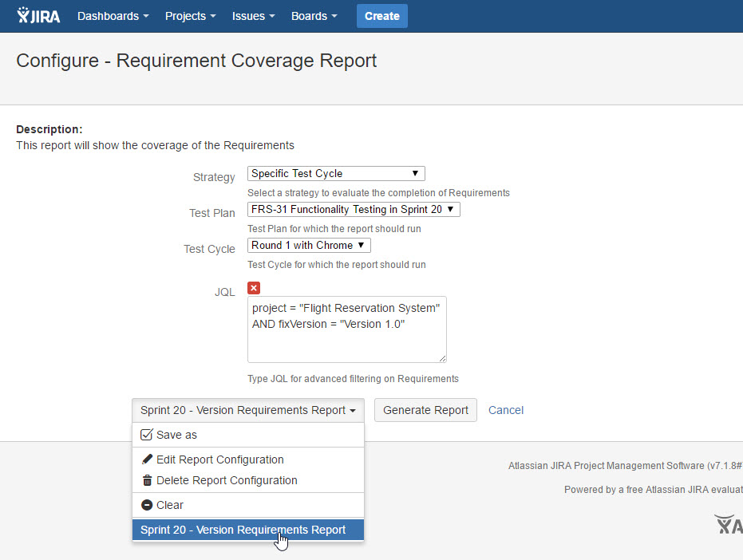Click the pencil icon for Edit Report Configuration
This screenshot has width=743, height=560.
[147, 459]
